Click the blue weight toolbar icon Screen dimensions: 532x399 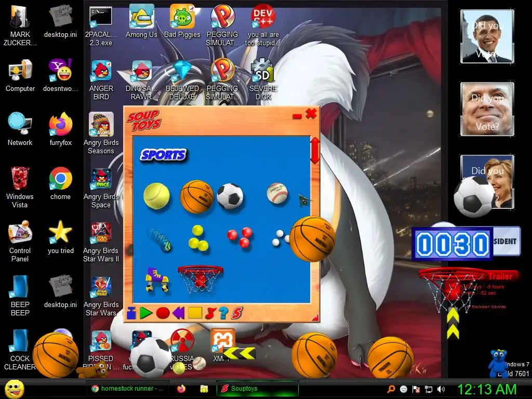[131, 313]
